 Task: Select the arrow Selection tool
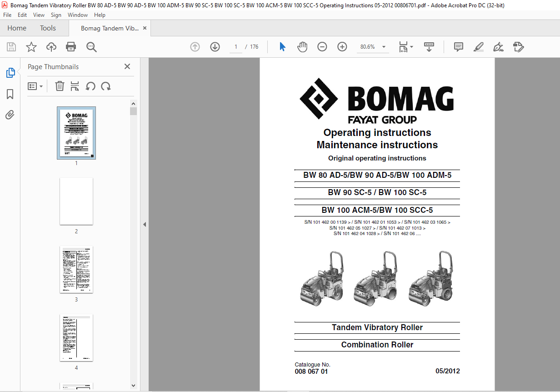pos(282,47)
